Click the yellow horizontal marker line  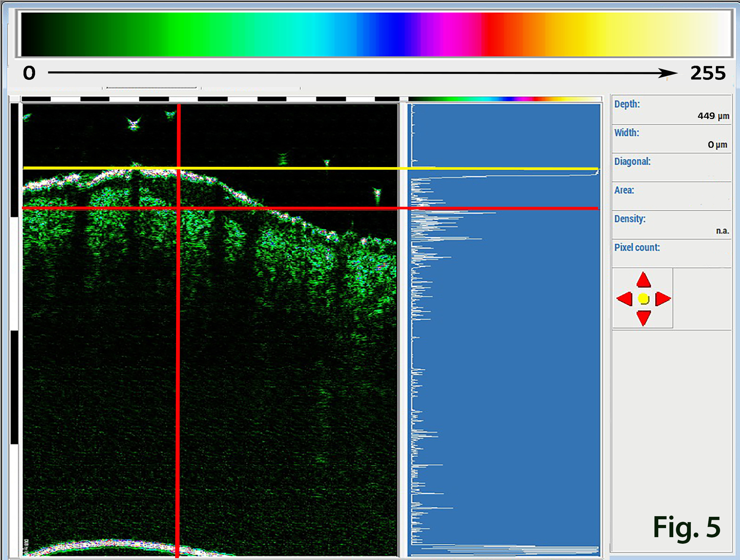pyautogui.click(x=301, y=168)
